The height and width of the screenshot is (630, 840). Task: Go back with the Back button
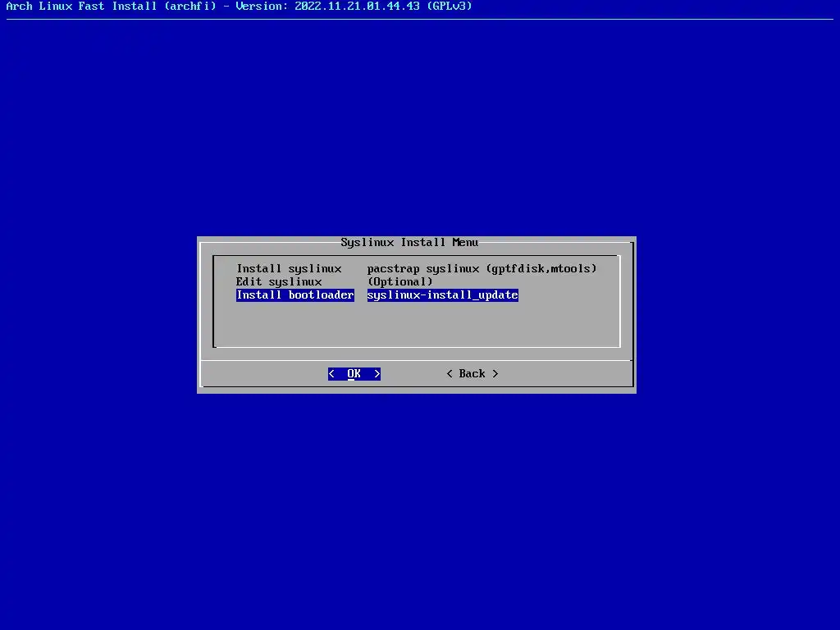point(472,373)
